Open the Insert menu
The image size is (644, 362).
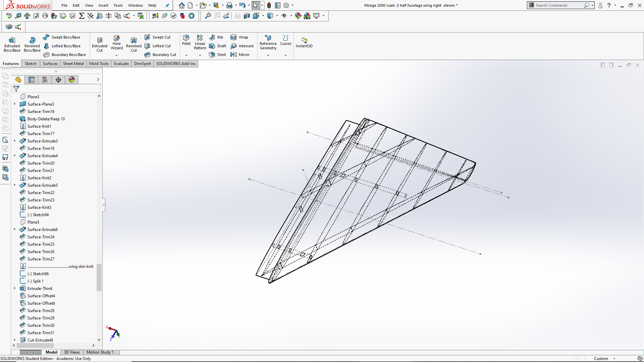(x=103, y=5)
